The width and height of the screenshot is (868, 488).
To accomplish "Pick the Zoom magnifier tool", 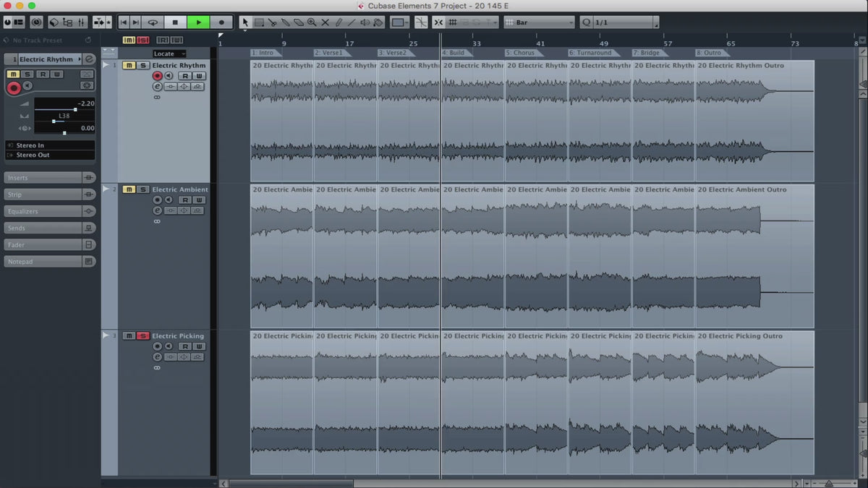I will tap(312, 22).
